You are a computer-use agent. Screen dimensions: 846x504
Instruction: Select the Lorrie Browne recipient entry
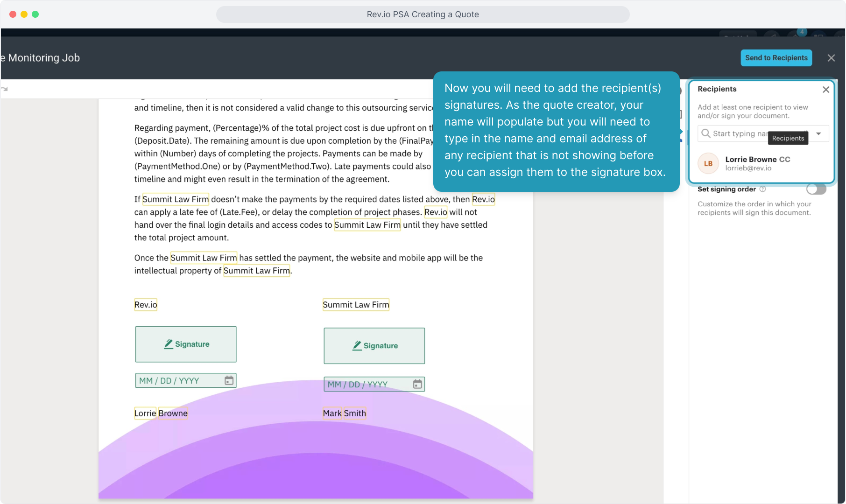click(x=757, y=164)
